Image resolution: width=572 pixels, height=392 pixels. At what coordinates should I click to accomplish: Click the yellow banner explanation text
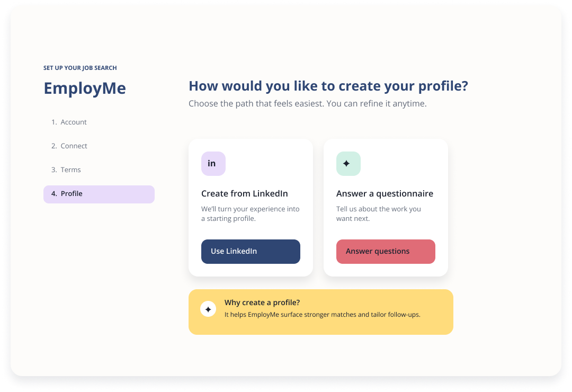point(322,315)
